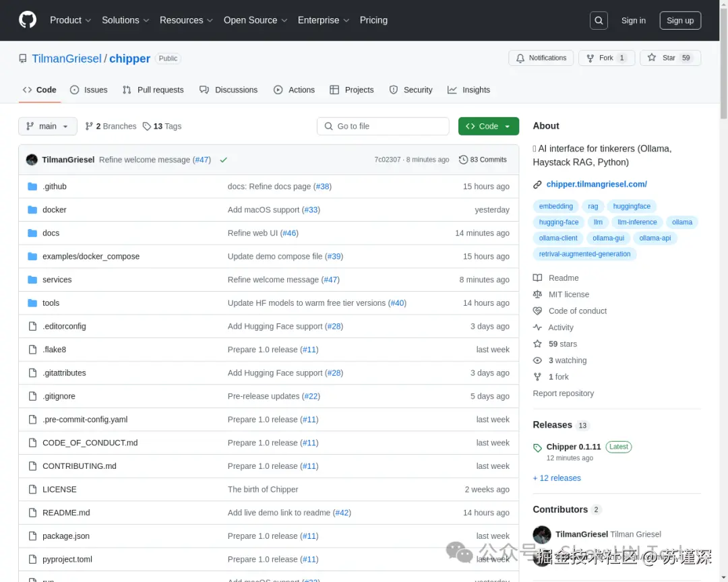Open the Actions tab
This screenshot has height=582, width=728.
point(295,90)
